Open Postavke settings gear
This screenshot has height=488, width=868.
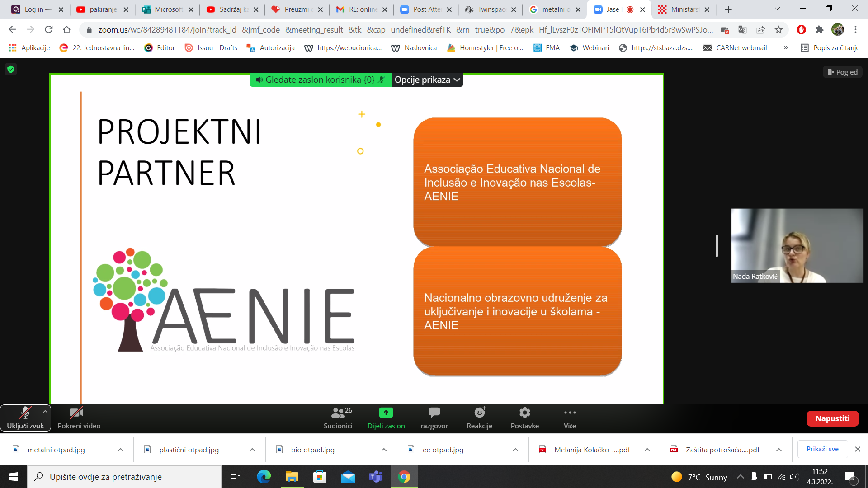524,418
